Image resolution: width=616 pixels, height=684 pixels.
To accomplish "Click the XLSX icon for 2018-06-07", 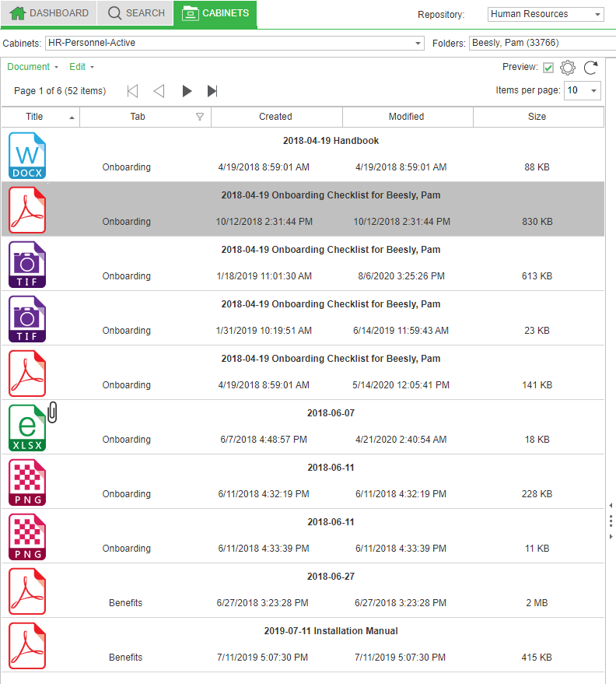I will [27, 428].
